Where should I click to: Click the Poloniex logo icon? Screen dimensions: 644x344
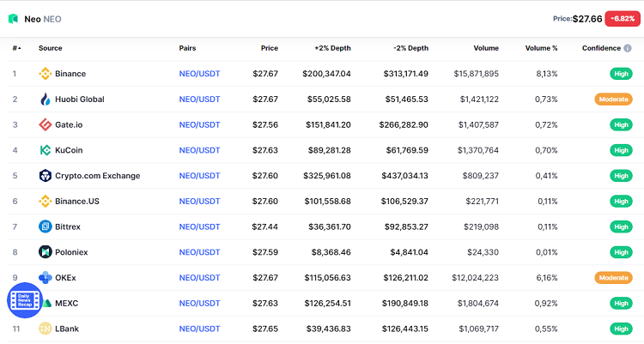[46, 252]
